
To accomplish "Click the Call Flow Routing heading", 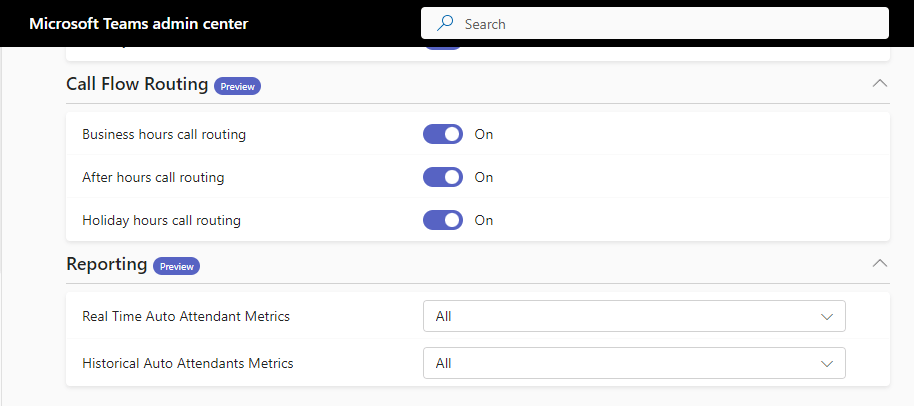I will pyautogui.click(x=137, y=85).
